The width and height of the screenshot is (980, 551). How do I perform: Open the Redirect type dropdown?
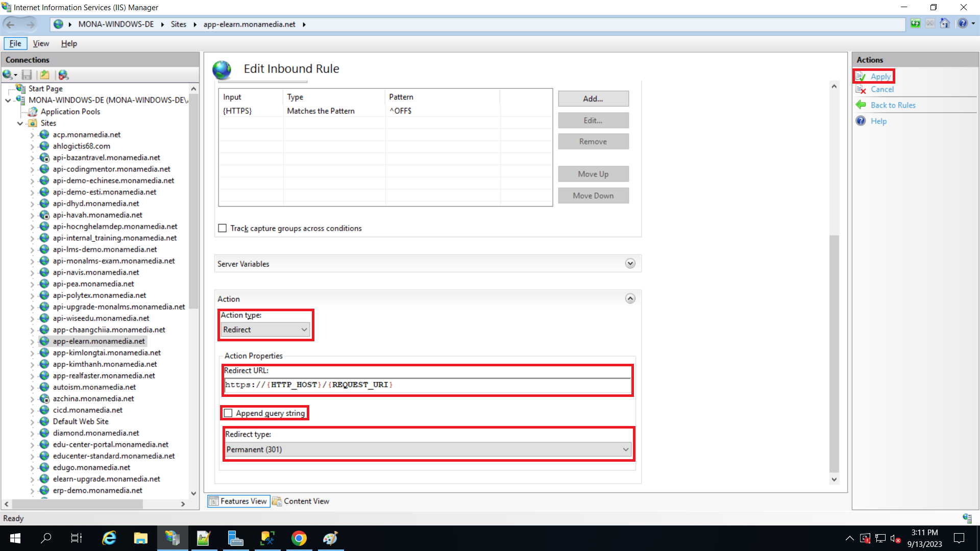(x=428, y=449)
